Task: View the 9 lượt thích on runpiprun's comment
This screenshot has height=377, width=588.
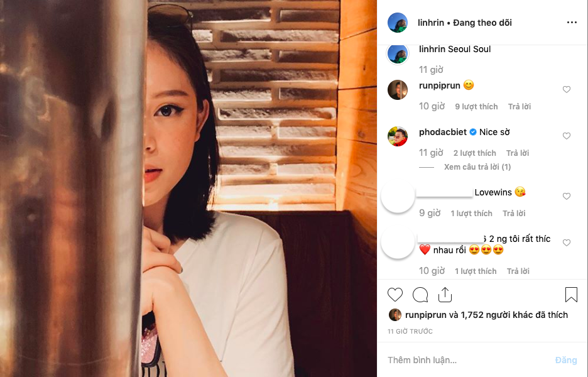Action: click(x=476, y=107)
